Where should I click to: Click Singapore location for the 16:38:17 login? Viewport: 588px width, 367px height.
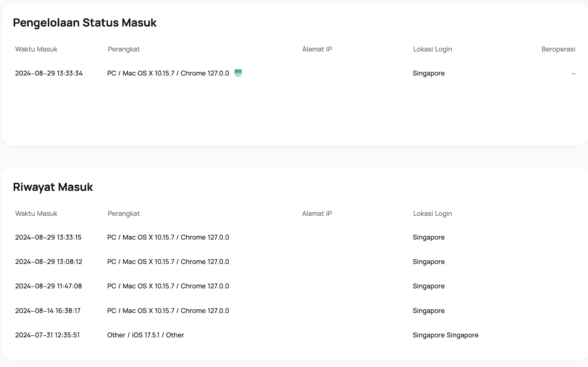click(x=429, y=310)
